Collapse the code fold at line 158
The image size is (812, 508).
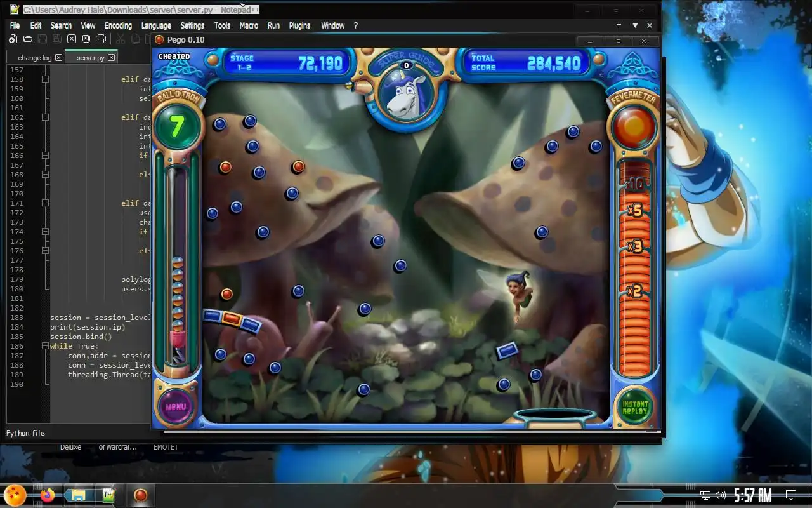45,79
